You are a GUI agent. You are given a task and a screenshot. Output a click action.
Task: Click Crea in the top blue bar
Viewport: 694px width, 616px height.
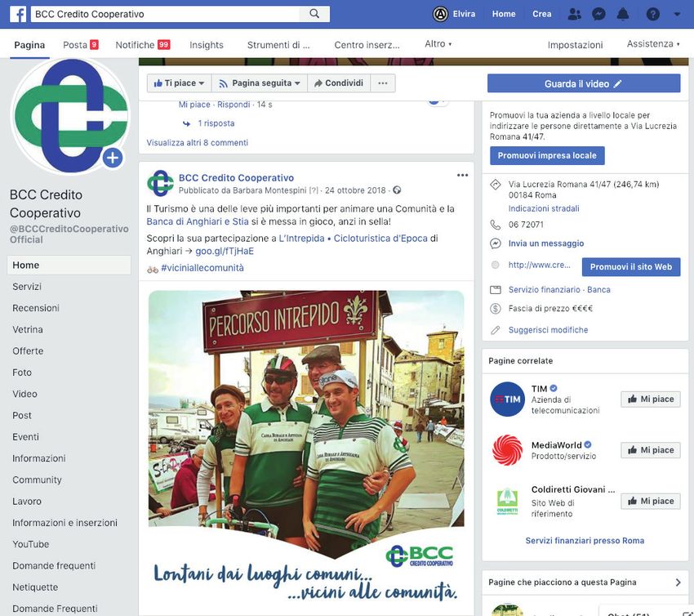click(x=542, y=14)
